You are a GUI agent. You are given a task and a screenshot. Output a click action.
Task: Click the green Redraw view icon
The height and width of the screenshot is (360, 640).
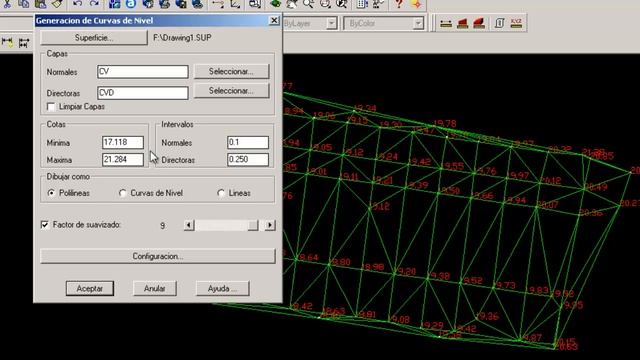click(276, 4)
